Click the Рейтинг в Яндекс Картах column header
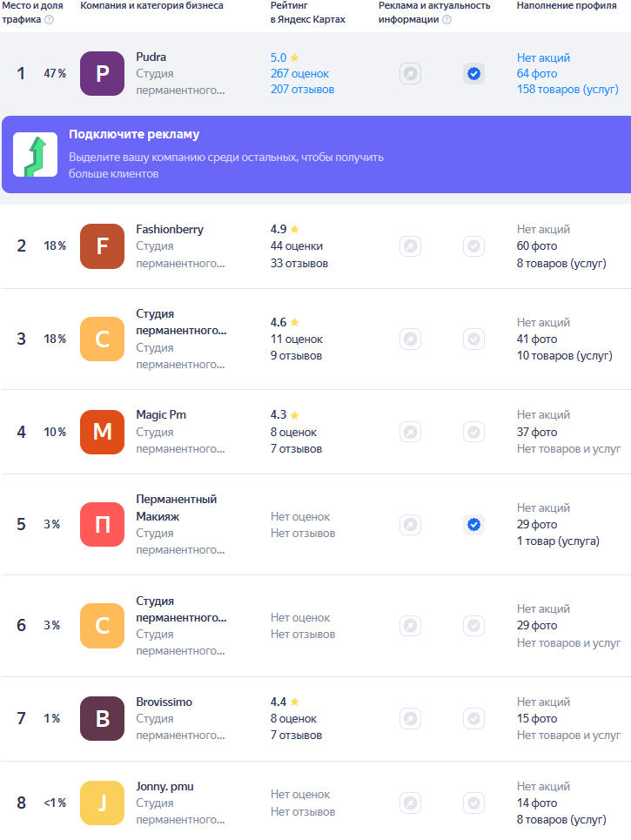Viewport: 631px width, 840px height. coord(307,12)
